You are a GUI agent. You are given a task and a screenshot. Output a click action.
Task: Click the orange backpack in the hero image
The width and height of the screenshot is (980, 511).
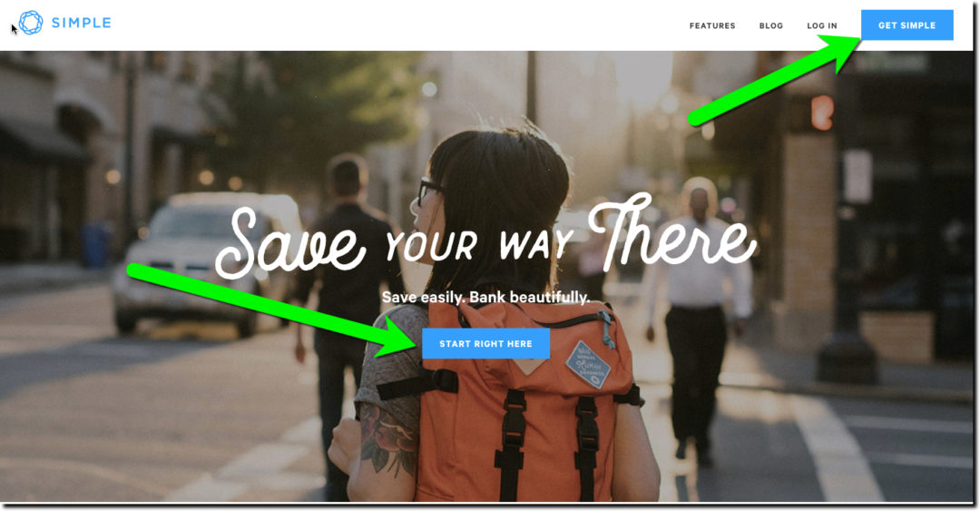click(x=522, y=400)
